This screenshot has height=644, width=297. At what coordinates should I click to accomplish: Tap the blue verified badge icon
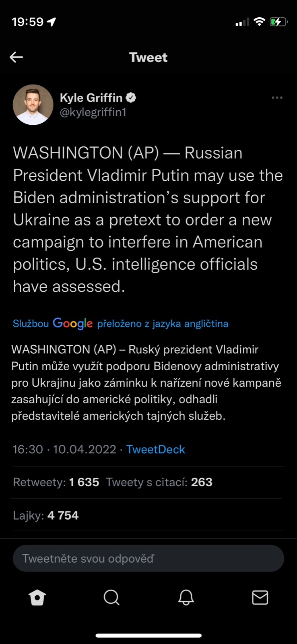[x=131, y=97]
